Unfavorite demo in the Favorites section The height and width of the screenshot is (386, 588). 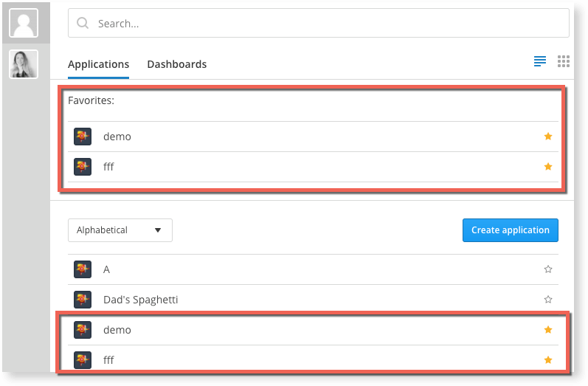[x=548, y=137]
